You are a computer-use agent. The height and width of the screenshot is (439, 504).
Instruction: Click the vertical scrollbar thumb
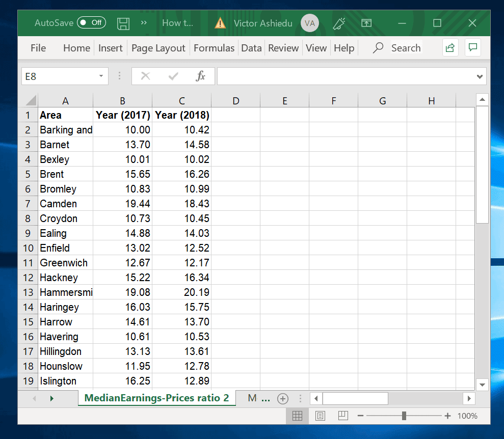(x=482, y=164)
